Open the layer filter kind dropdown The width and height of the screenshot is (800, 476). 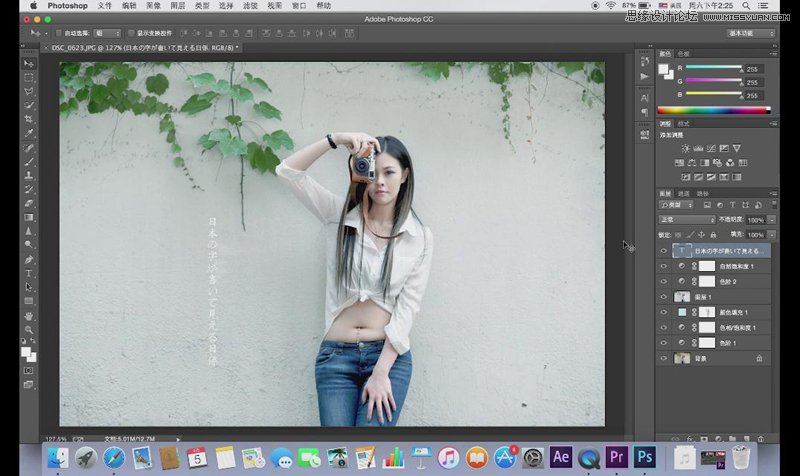tap(677, 205)
